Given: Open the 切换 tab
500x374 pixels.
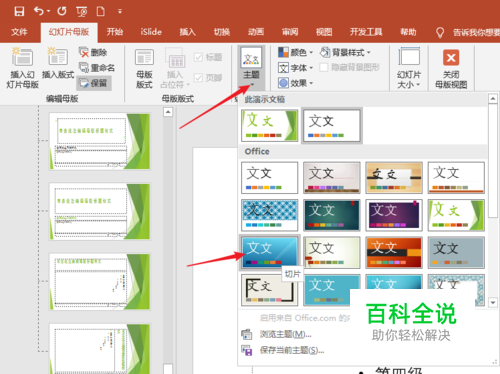Looking at the screenshot, I should pyautogui.click(x=222, y=32).
